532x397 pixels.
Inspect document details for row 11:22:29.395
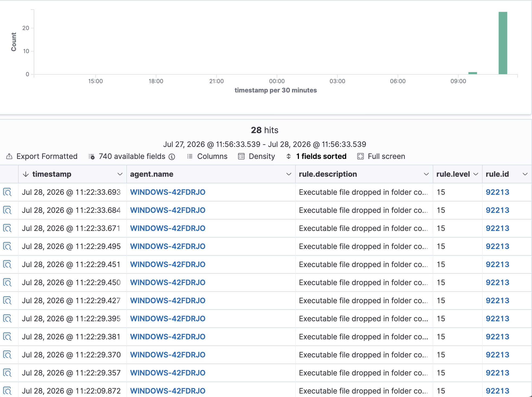click(x=7, y=319)
